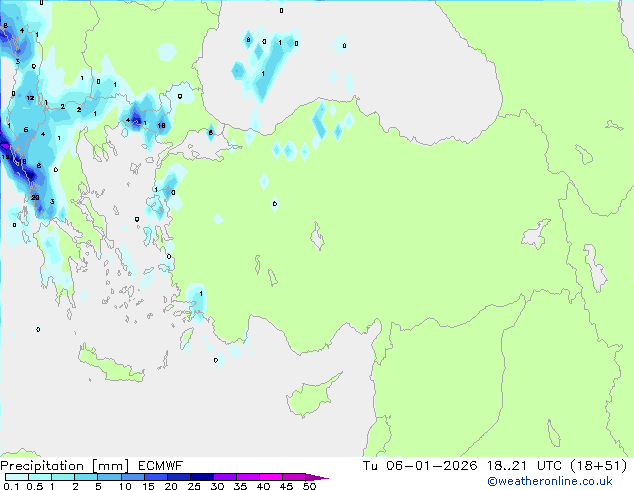Click the weatheronline.co.uk copyright link

point(550,481)
